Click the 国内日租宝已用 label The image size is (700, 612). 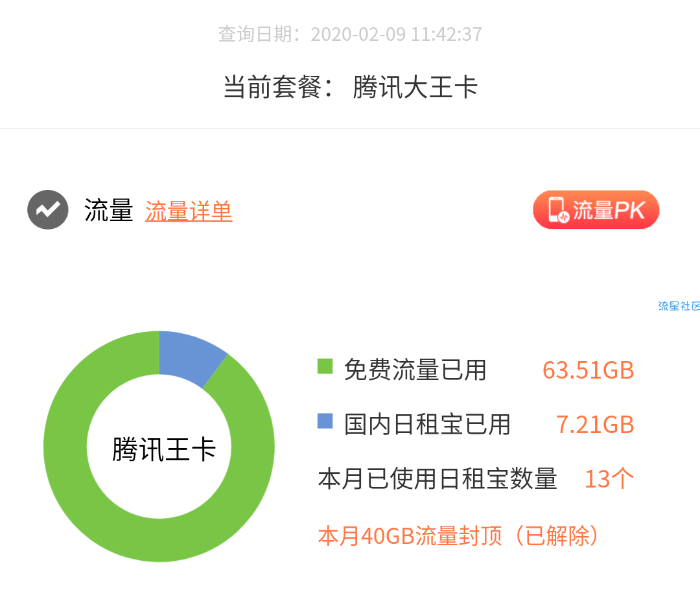tap(427, 425)
